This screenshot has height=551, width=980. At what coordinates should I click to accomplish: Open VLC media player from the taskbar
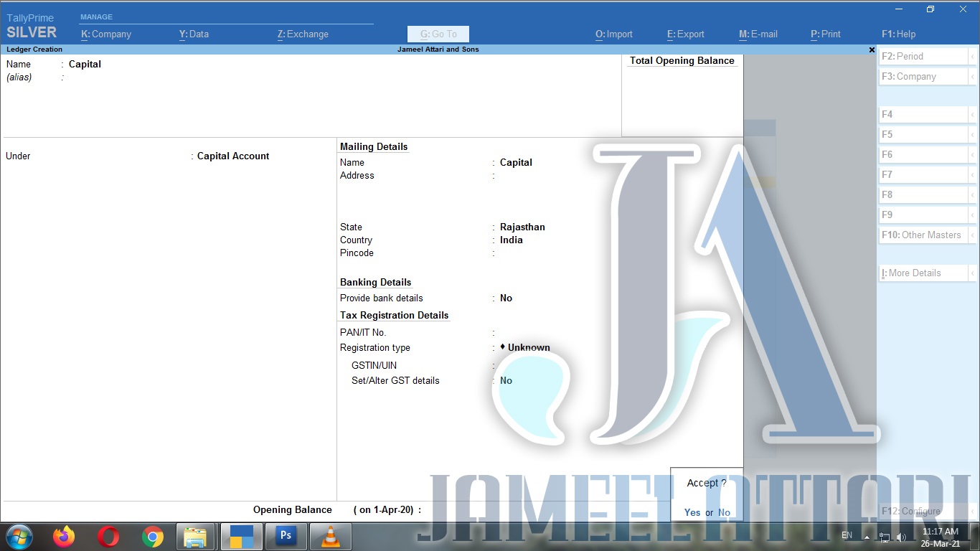pos(331,537)
